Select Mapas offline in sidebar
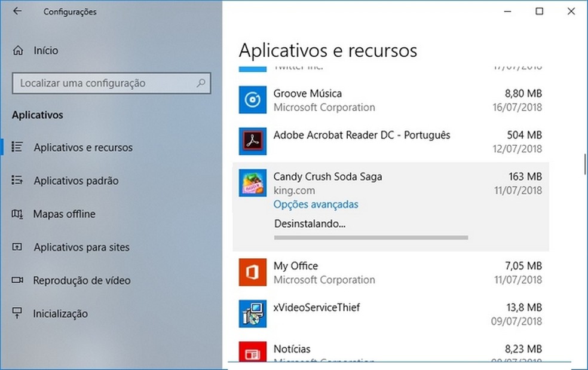588x370 pixels. (x=64, y=214)
